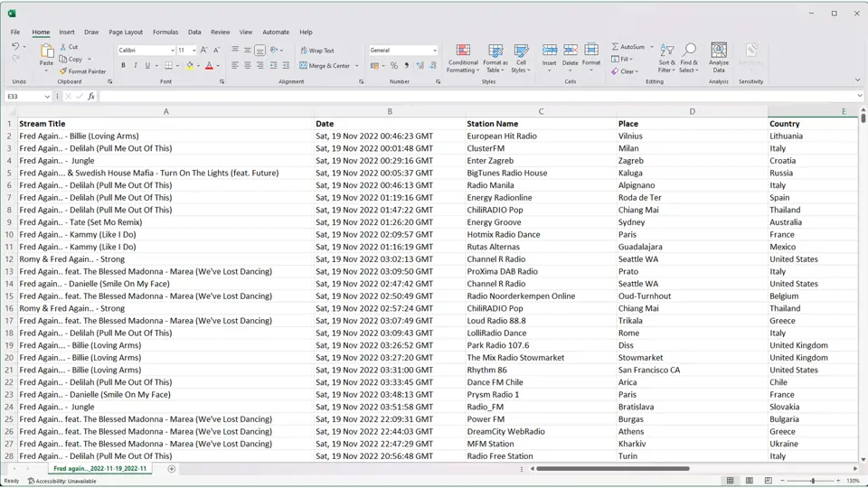Select Align Right icon
Image resolution: width=868 pixels, height=488 pixels.
[x=259, y=65]
